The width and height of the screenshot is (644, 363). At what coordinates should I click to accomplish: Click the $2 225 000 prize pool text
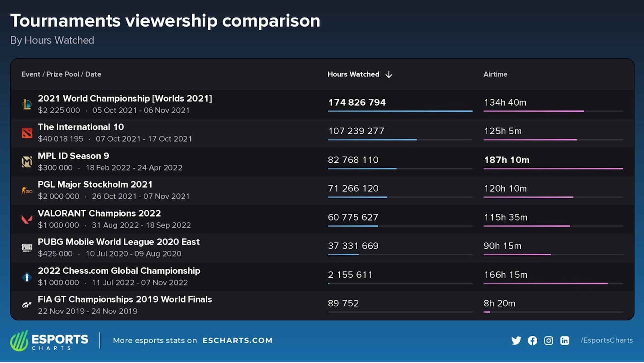coord(59,110)
